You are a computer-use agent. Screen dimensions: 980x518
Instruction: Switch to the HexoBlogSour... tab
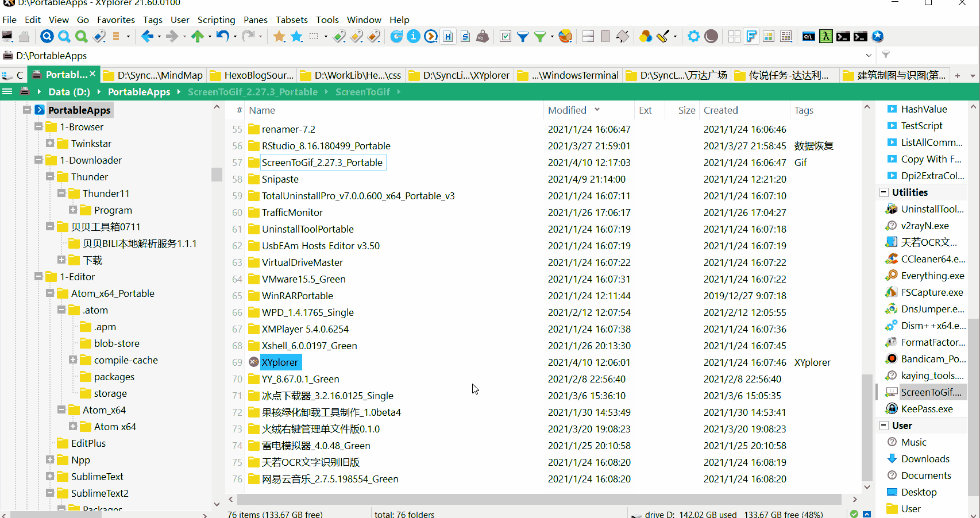253,75
